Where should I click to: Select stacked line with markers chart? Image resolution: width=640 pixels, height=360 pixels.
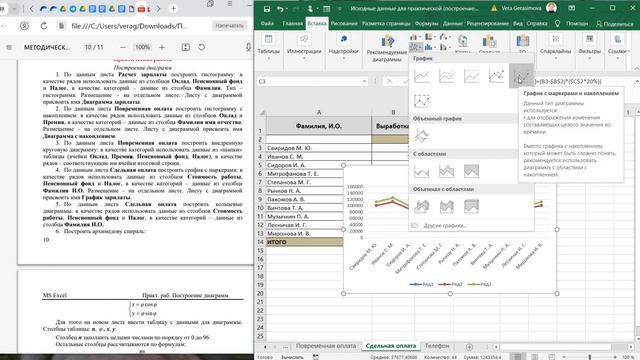521,76
